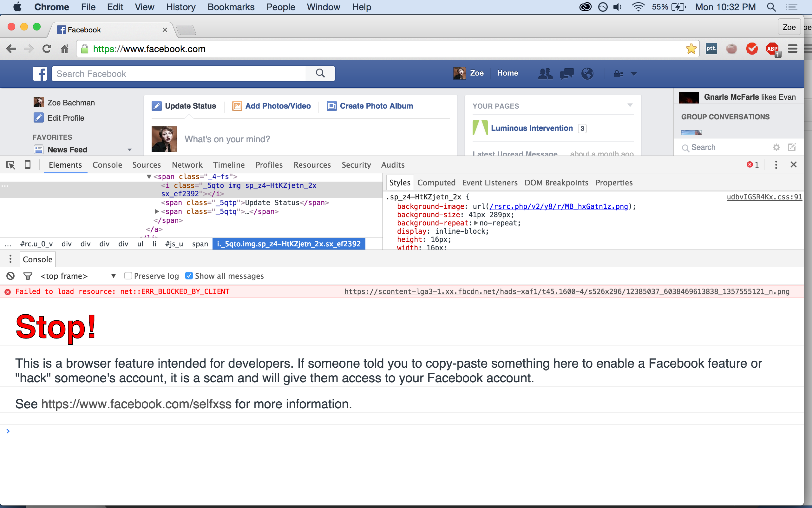Click the Facebook logo in the blue bar
The image size is (812, 508).
(40, 74)
